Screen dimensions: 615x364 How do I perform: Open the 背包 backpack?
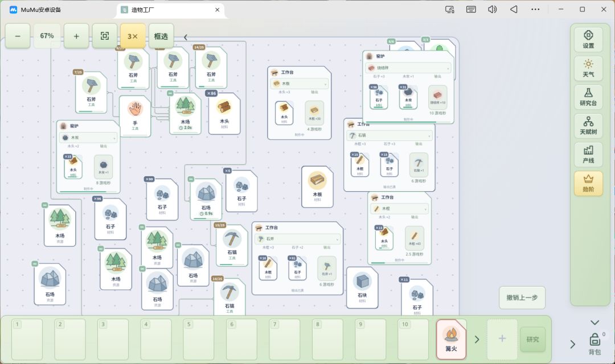594,343
